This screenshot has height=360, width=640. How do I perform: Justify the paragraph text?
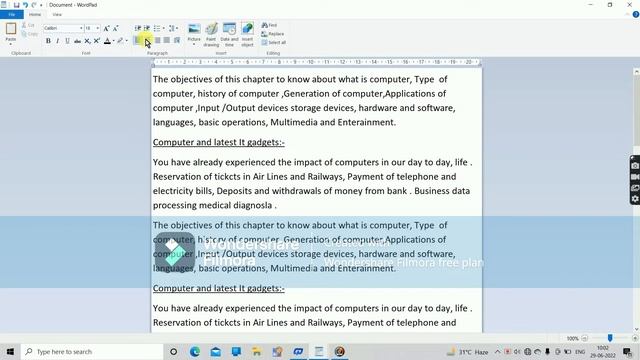point(167,40)
